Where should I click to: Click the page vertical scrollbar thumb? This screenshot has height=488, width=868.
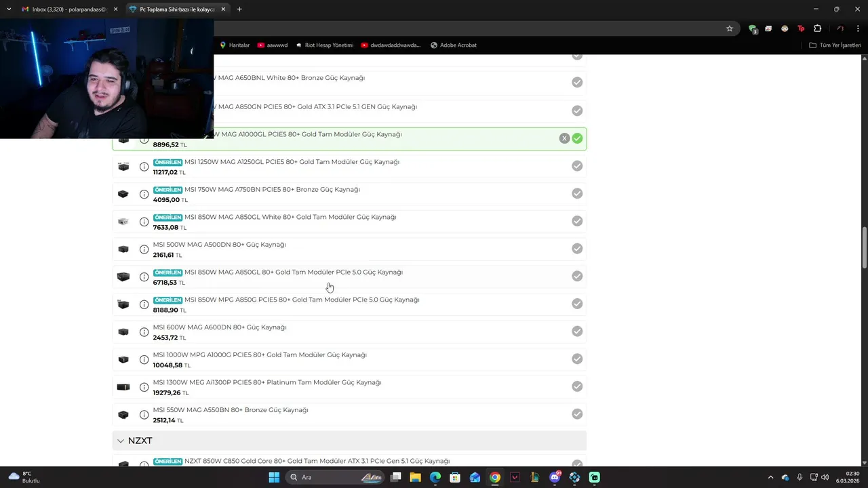pos(865,248)
